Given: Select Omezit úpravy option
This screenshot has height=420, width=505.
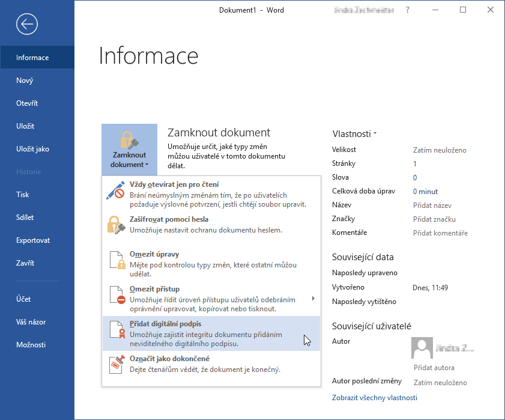Looking at the screenshot, I should pyautogui.click(x=211, y=264).
